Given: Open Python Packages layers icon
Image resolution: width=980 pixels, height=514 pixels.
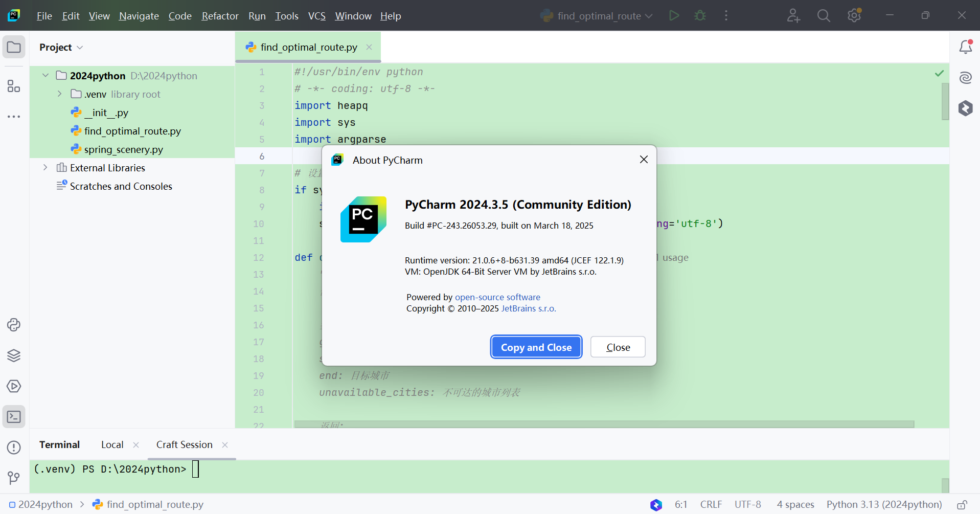Looking at the screenshot, I should (x=14, y=355).
